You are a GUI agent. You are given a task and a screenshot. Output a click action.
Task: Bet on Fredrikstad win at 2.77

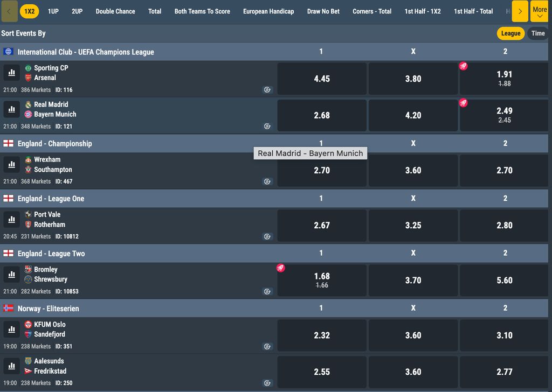(504, 372)
